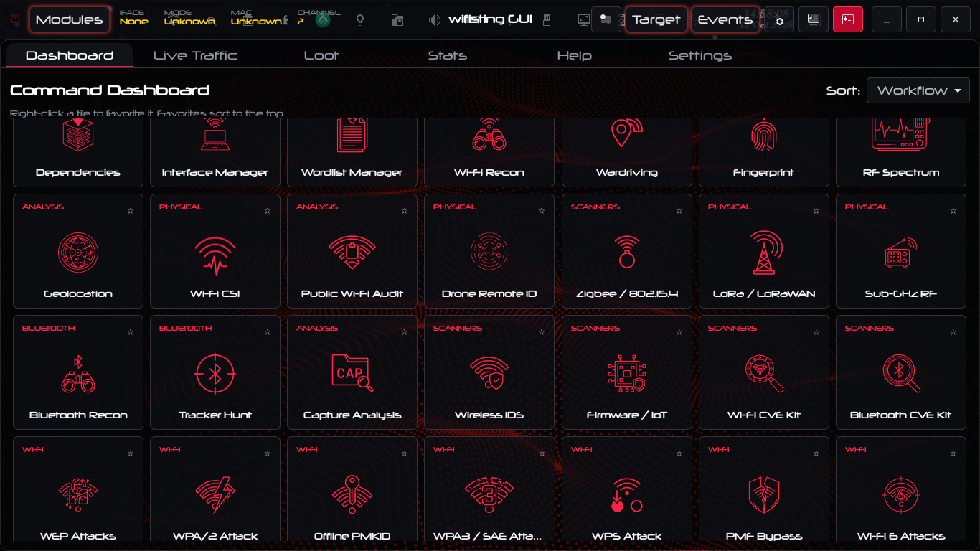This screenshot has height=551, width=980.
Task: Open the Capture Analysis CAP icon
Action: (x=352, y=373)
